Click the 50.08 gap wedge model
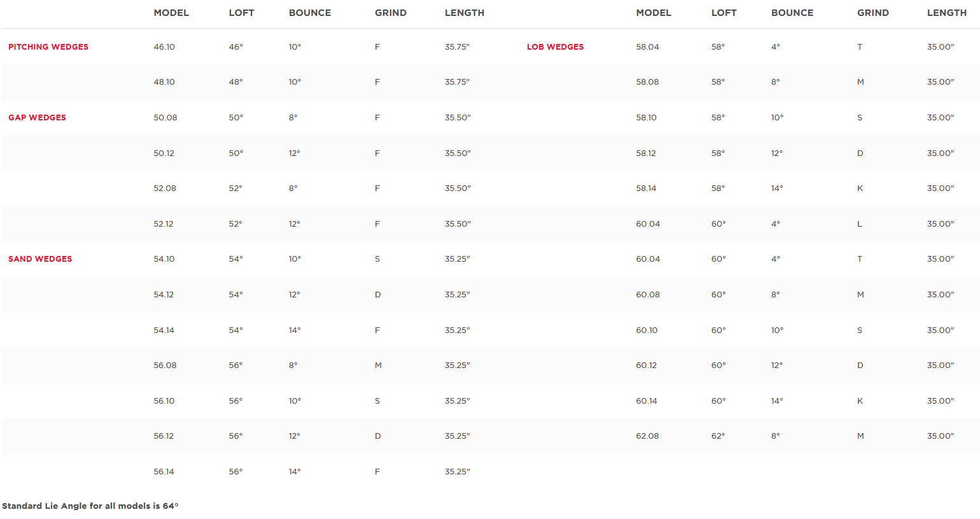This screenshot has width=980, height=519. 165,118
